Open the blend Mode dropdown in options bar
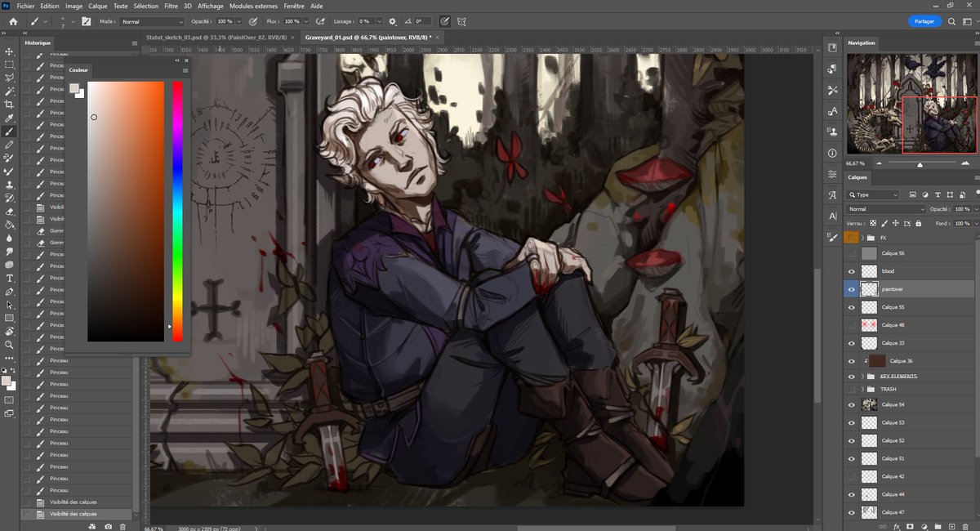The height and width of the screenshot is (531, 980). pyautogui.click(x=152, y=21)
